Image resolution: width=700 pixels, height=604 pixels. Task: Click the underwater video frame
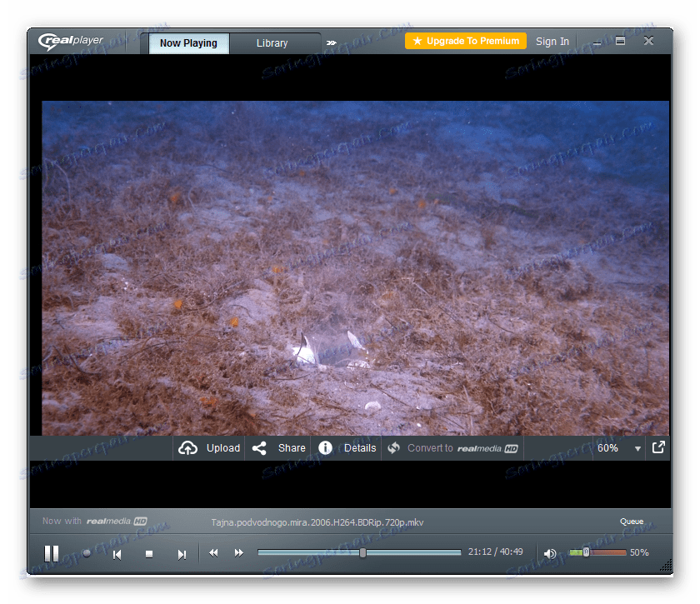(355, 268)
